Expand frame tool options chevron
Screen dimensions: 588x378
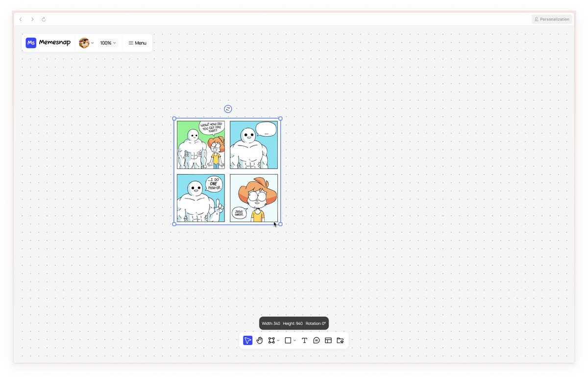(x=278, y=340)
